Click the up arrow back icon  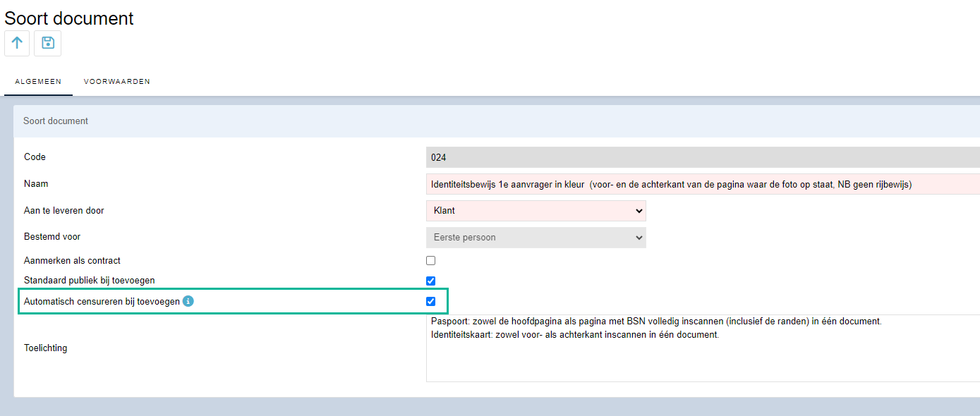(x=17, y=43)
